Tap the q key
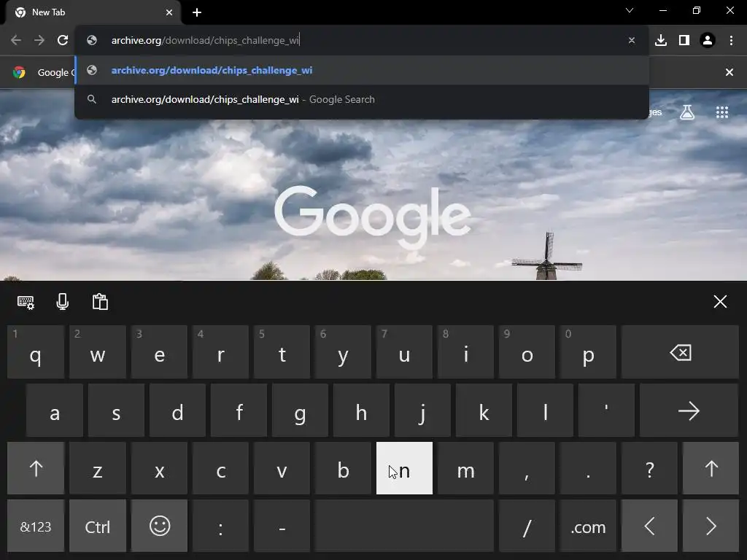 click(x=36, y=352)
